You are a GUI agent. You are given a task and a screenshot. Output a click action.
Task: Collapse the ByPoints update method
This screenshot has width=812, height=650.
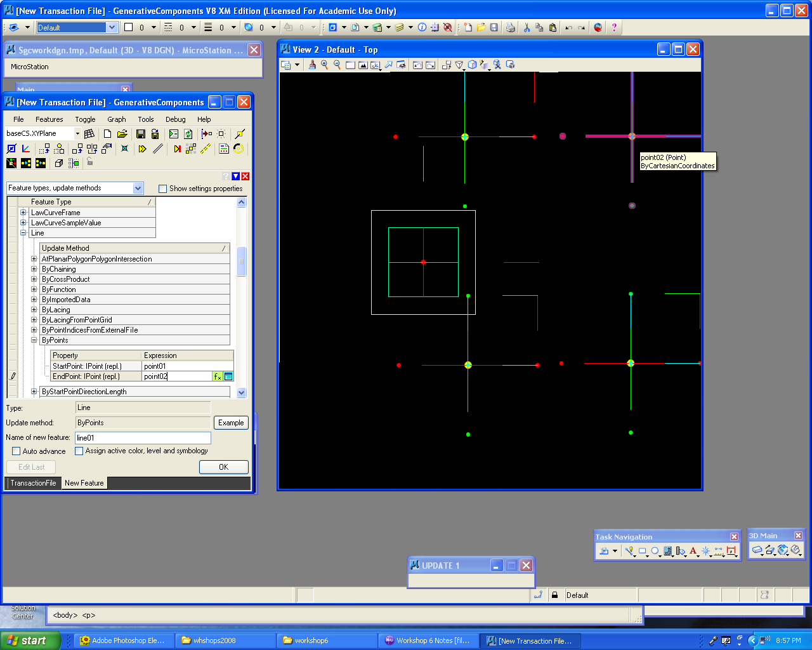(x=34, y=340)
